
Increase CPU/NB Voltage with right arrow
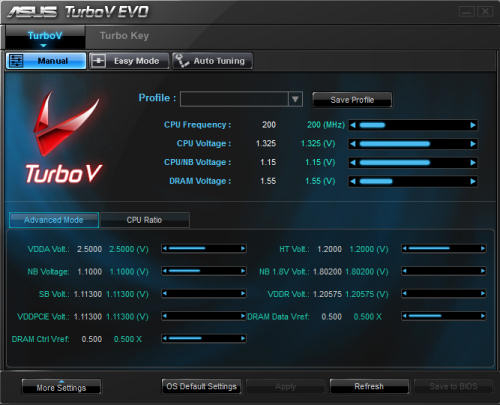(473, 163)
